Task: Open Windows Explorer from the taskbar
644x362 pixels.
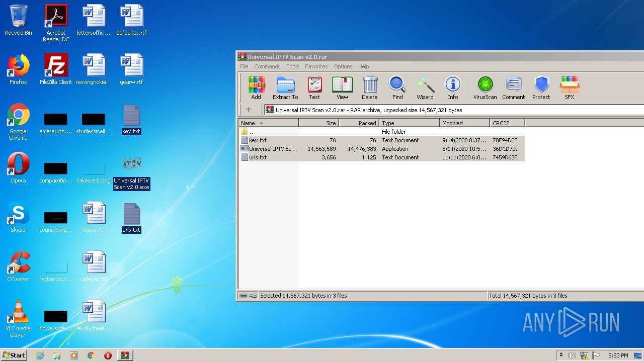Action: pyautogui.click(x=57, y=355)
